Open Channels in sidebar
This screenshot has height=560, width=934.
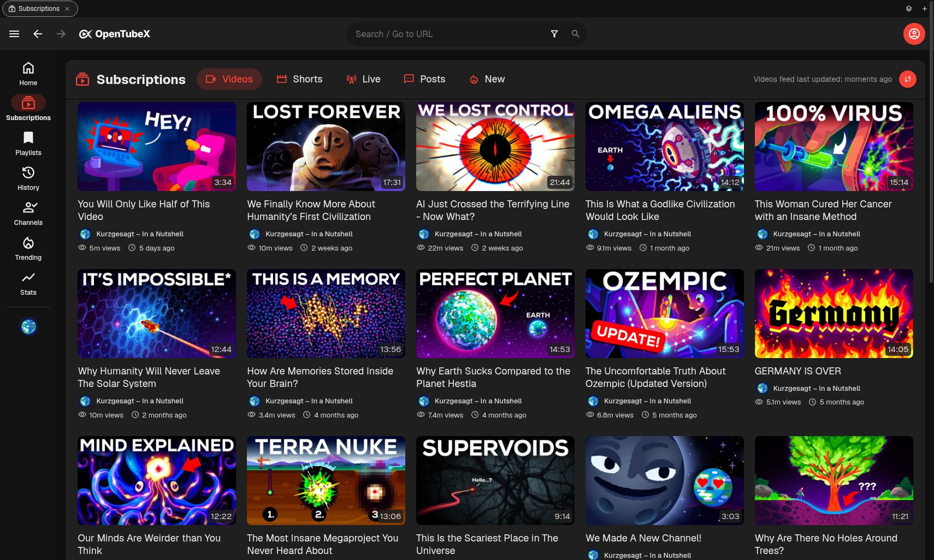coord(28,213)
